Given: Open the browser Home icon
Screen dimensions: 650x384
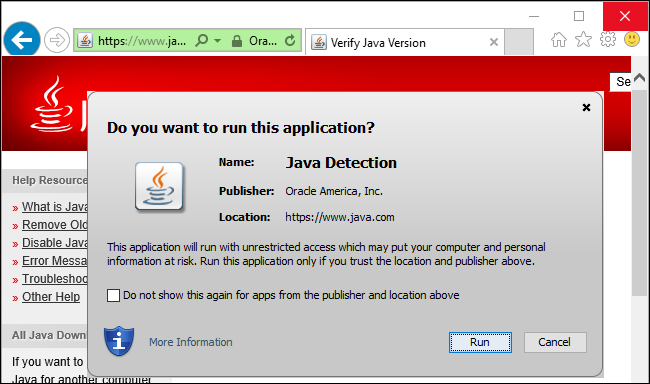Looking at the screenshot, I should point(559,40).
